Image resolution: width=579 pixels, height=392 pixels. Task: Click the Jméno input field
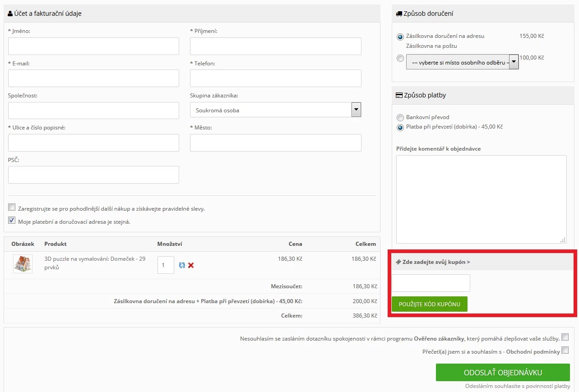click(x=93, y=46)
